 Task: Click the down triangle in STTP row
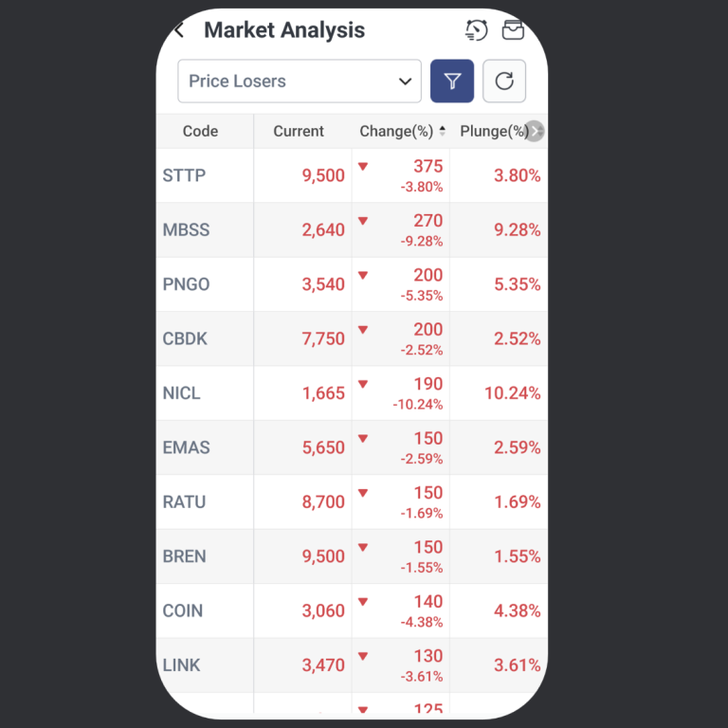pyautogui.click(x=363, y=167)
